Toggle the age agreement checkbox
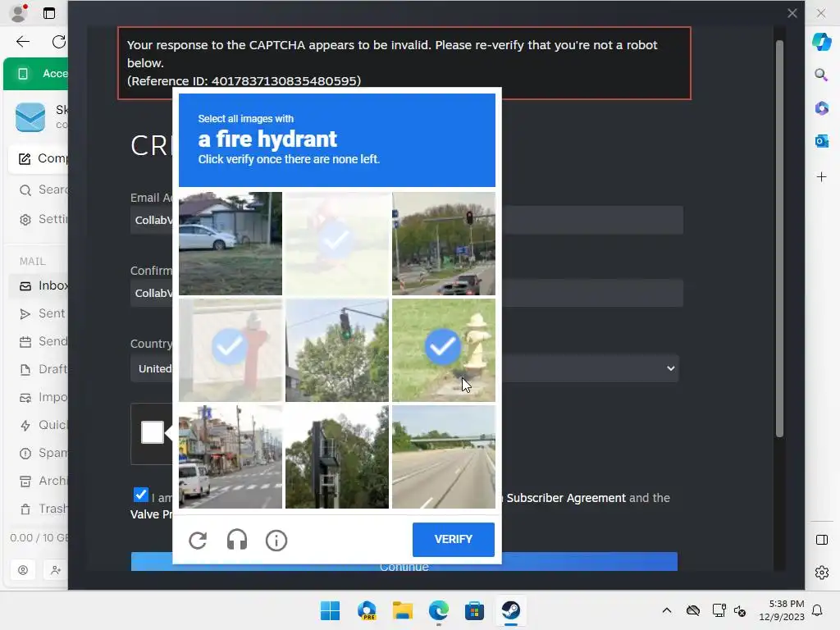Image resolution: width=840 pixels, height=630 pixels. tap(140, 495)
